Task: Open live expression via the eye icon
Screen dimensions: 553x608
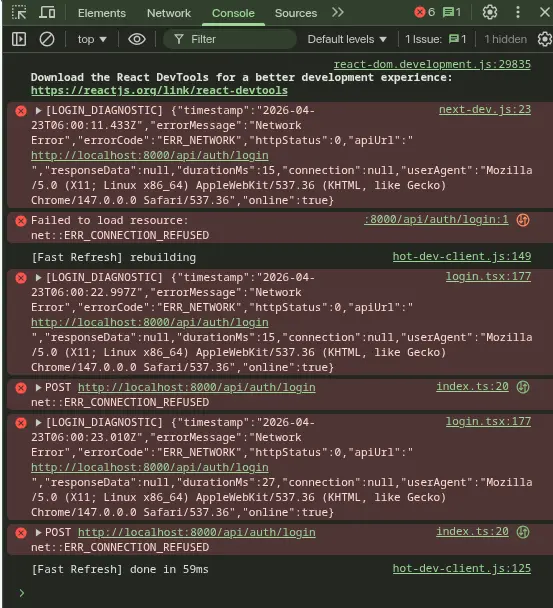Action: pos(137,39)
